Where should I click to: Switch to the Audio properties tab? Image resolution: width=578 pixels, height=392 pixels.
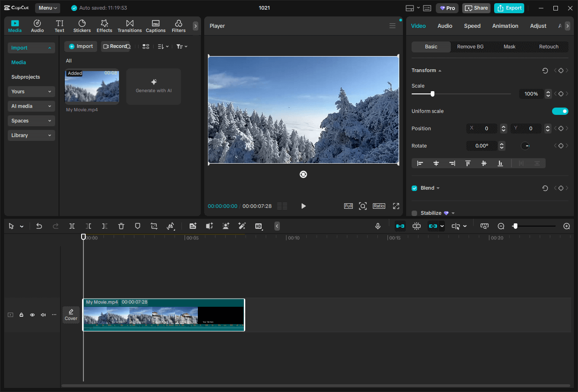444,26
